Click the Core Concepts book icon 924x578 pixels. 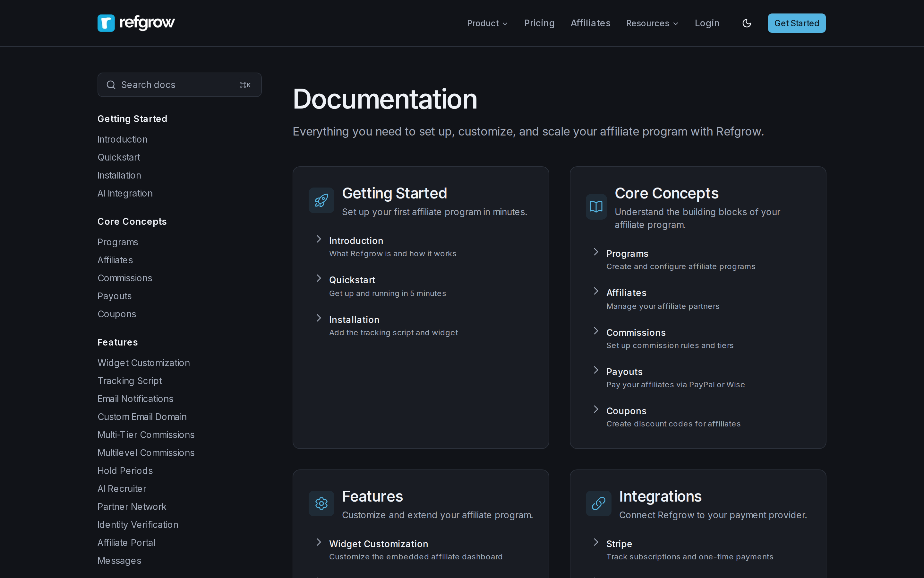coord(596,207)
